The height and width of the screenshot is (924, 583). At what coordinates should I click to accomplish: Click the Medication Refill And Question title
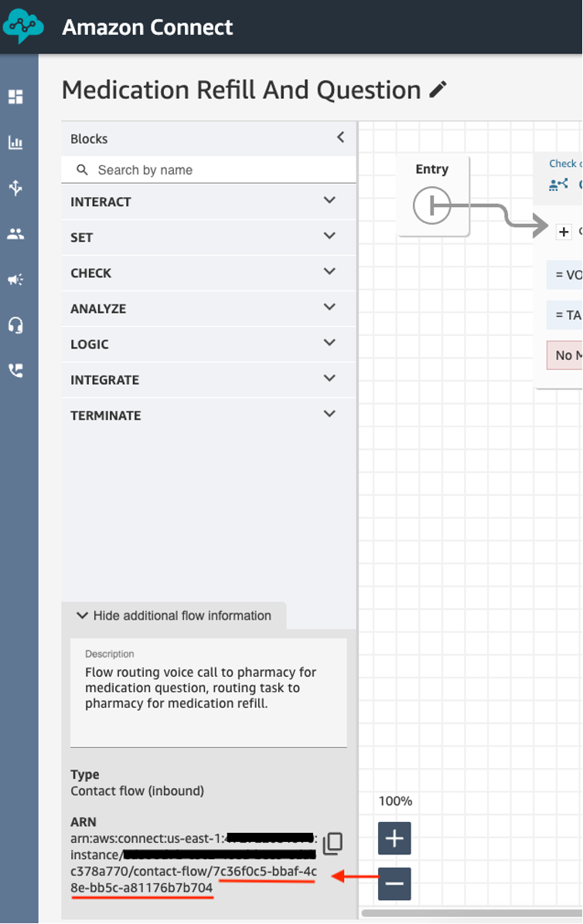[241, 90]
